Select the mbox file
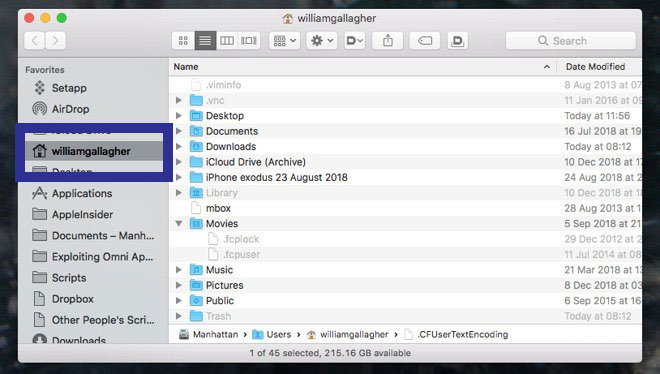Screen dimensions: 660x374 (x=218, y=208)
